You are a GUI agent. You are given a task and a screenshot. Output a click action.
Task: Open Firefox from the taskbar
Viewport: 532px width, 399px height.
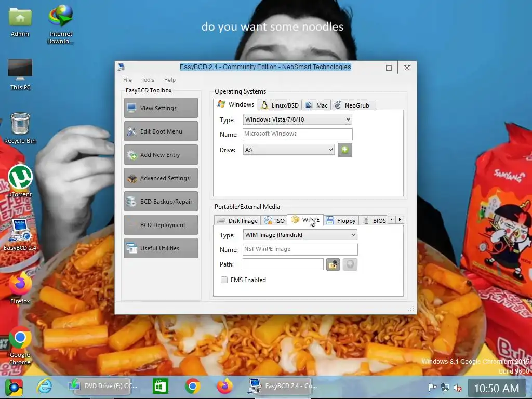click(x=224, y=387)
